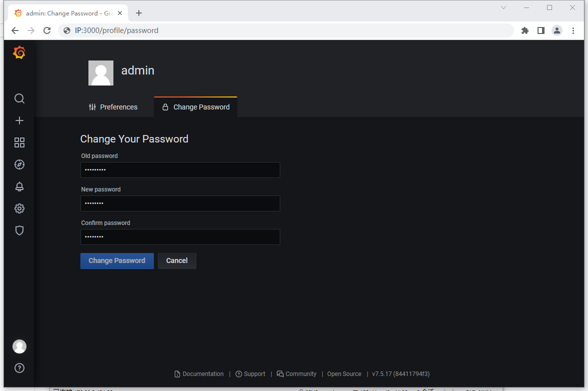588x391 pixels.
Task: Select the Change Password tab
Action: 196,107
